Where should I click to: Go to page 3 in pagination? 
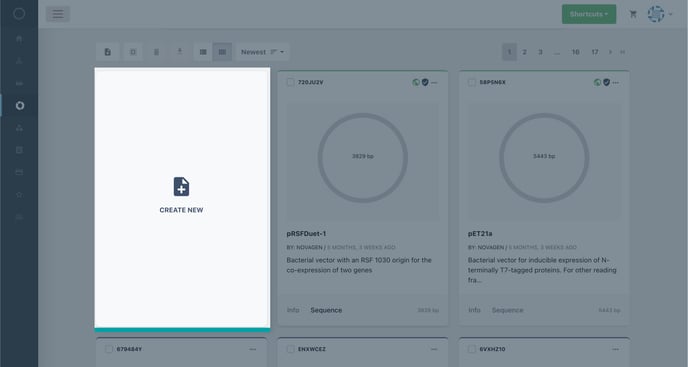[x=540, y=52]
